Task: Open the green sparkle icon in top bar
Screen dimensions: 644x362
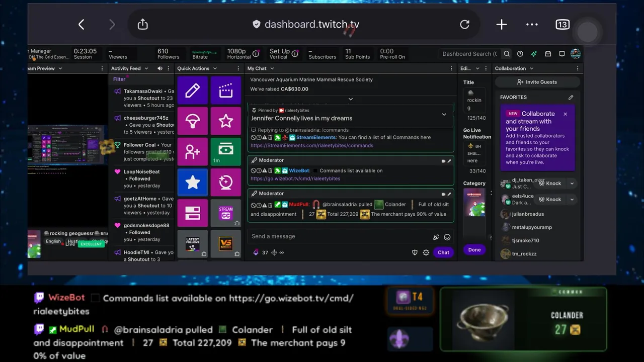Action: click(x=534, y=54)
